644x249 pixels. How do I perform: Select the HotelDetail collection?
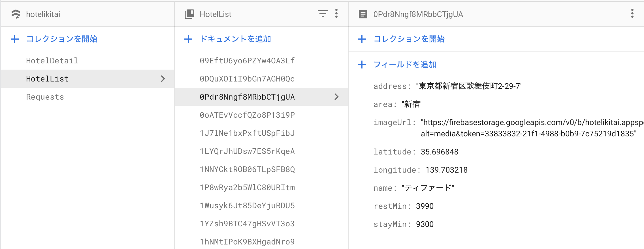pos(52,60)
